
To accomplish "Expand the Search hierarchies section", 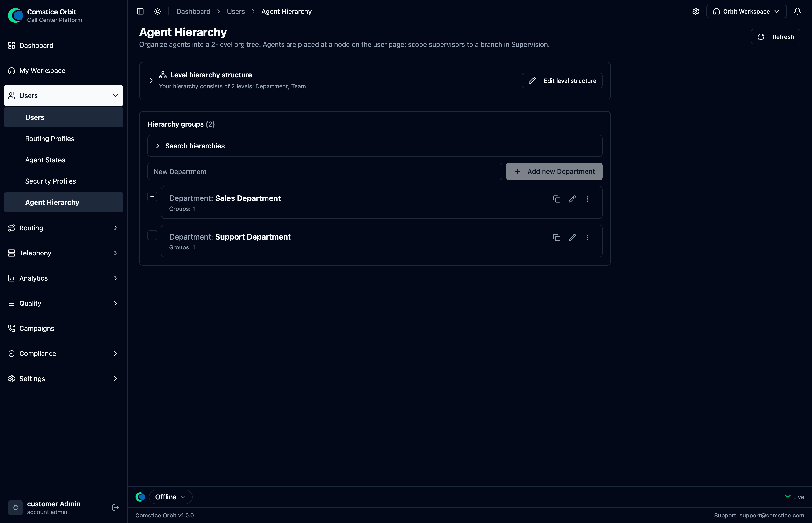I will [375, 146].
